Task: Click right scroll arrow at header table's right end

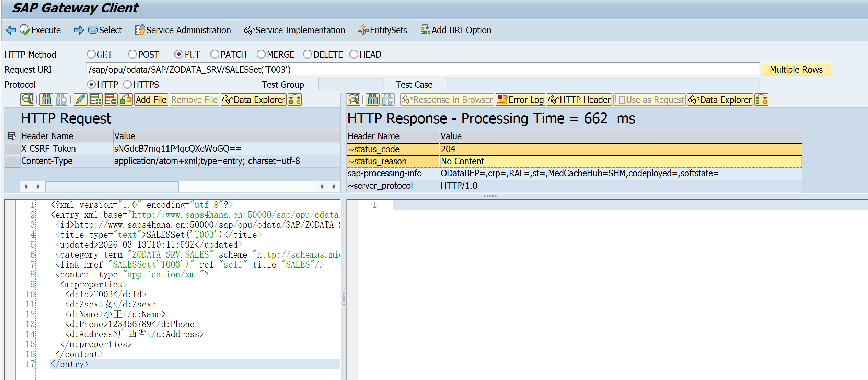Action: [x=334, y=187]
